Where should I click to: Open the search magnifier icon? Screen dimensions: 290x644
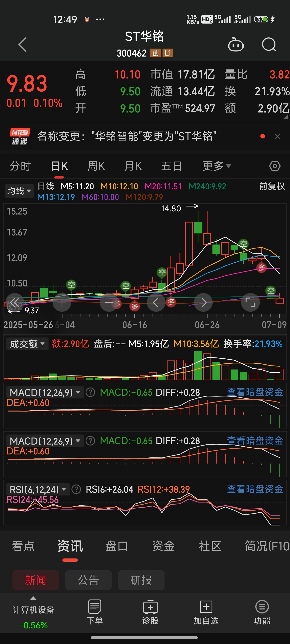tap(269, 44)
